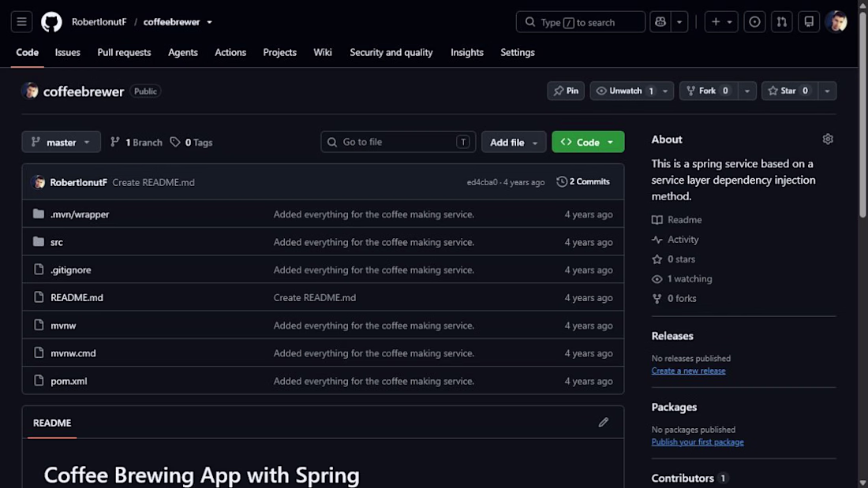Screen dimensions: 868x488
Task: Switch to the Pull requests tab
Action: tap(124, 53)
